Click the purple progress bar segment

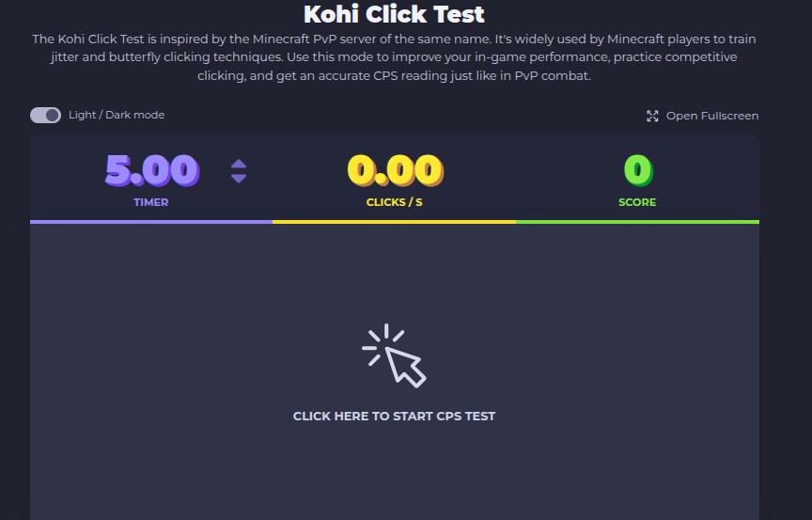pyautogui.click(x=151, y=222)
